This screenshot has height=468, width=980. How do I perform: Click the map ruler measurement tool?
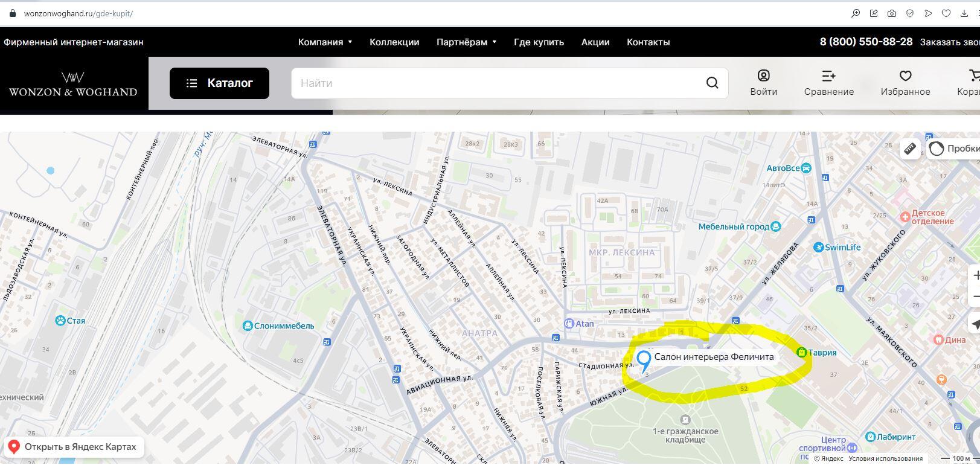click(x=910, y=149)
